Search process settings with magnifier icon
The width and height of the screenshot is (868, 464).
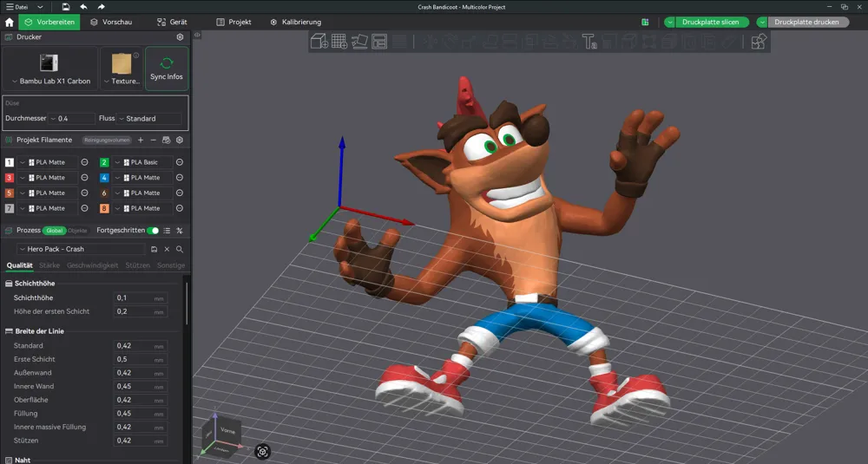(180, 250)
